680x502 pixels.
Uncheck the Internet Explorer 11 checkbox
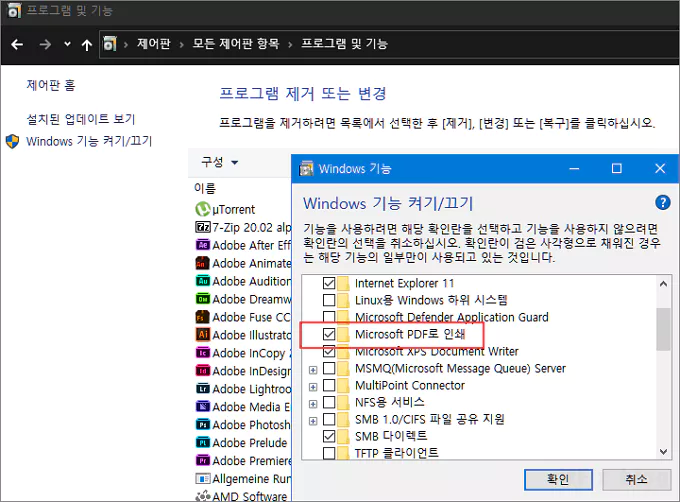329,283
